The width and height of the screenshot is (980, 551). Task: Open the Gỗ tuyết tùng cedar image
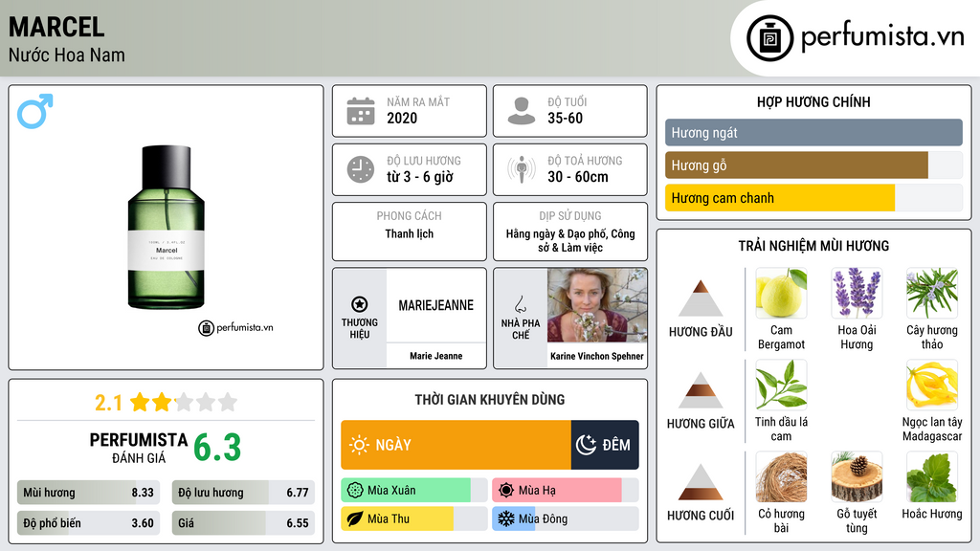click(857, 476)
